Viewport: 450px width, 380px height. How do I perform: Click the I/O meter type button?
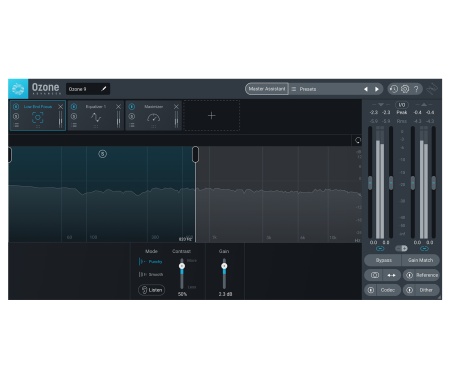click(402, 105)
